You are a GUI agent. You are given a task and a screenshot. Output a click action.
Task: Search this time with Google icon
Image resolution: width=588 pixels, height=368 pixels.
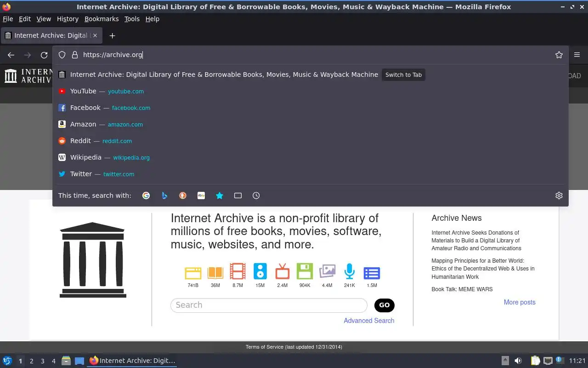click(x=146, y=195)
